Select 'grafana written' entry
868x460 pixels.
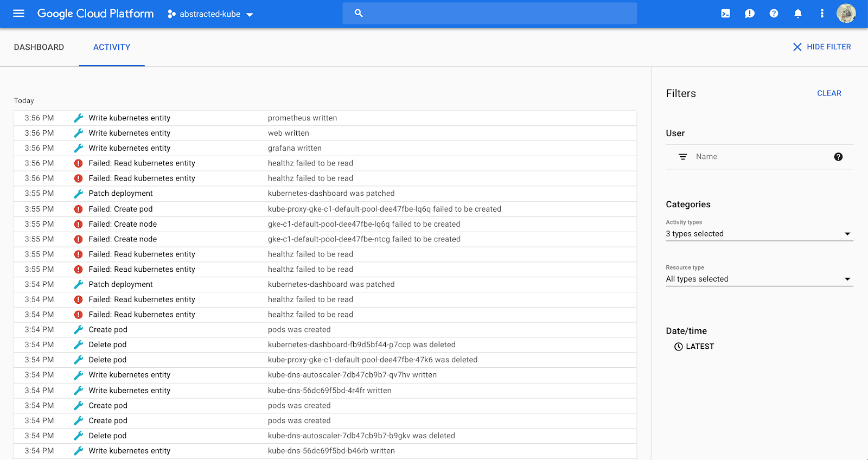click(295, 148)
